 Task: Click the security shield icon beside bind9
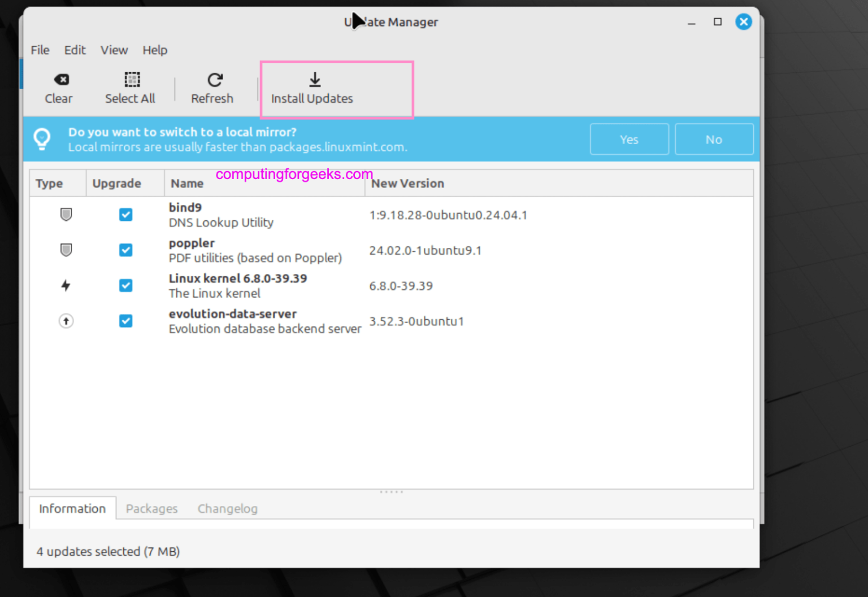pos(66,215)
